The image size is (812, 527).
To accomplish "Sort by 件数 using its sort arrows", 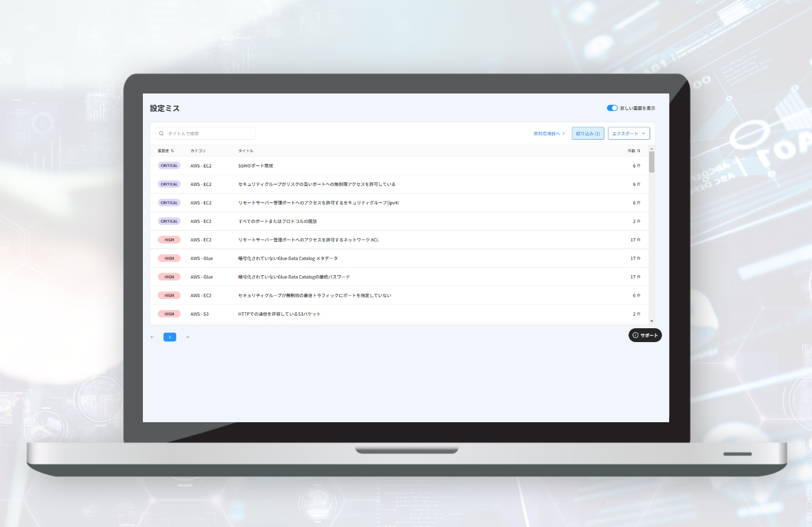I will [639, 151].
